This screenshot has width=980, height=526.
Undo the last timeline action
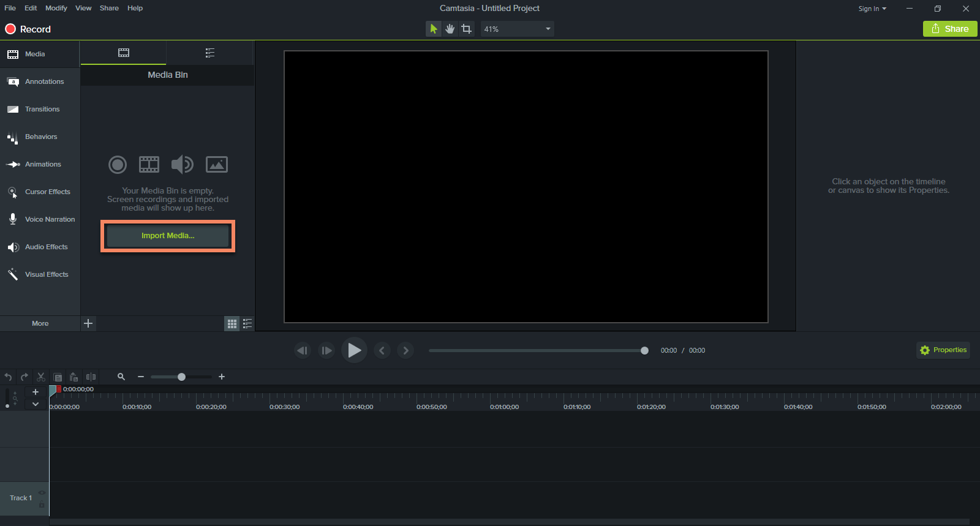click(x=8, y=377)
